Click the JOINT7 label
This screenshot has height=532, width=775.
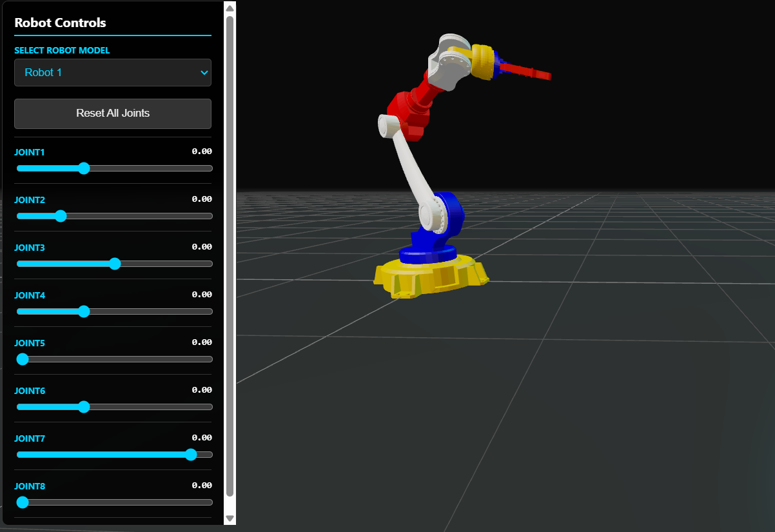[x=30, y=438]
